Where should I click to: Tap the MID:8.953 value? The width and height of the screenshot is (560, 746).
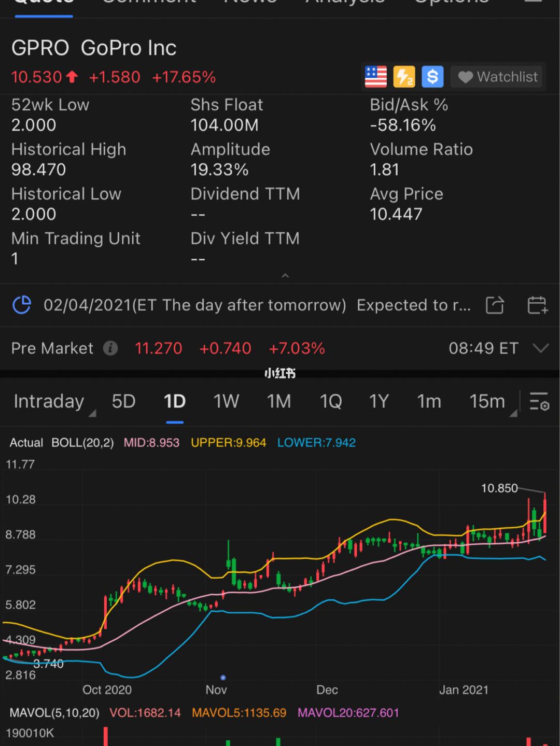[x=151, y=443]
